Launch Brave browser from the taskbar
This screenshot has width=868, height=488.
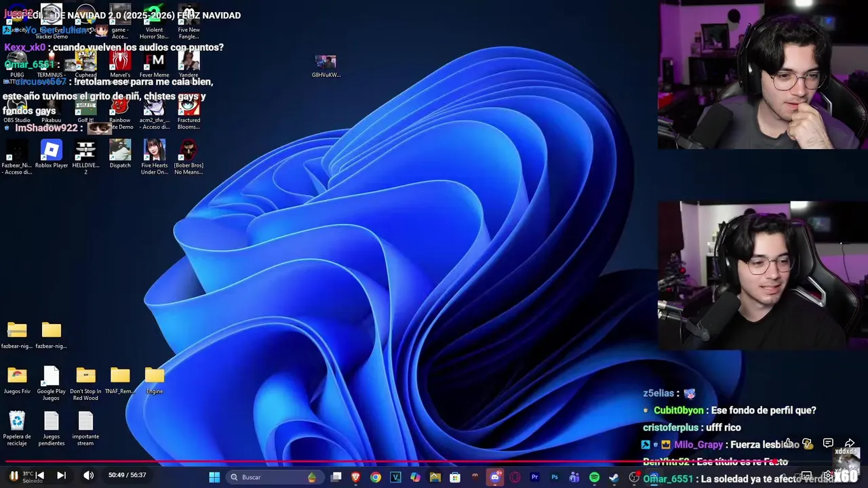355,477
